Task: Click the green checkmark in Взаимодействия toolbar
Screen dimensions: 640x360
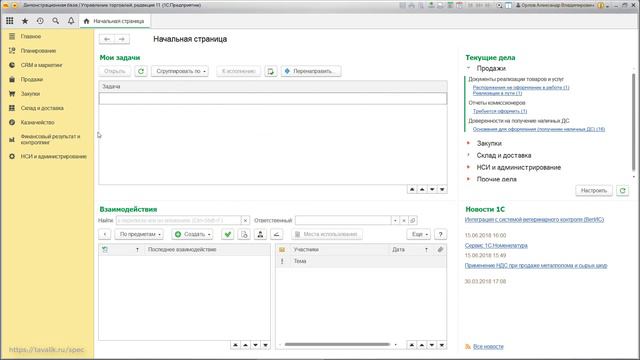Action: pos(228,234)
